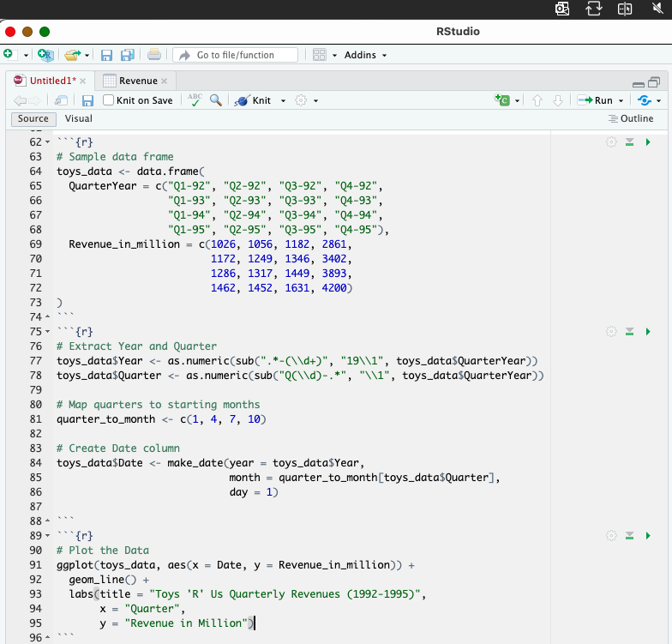Run the chunk starting at line 75
Image resolution: width=672 pixels, height=644 pixels.
[648, 331]
